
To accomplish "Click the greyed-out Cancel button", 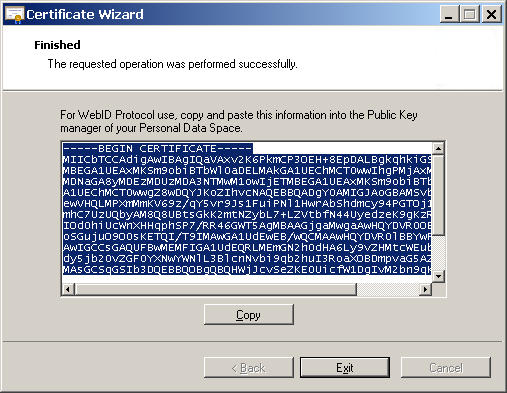I will [446, 368].
